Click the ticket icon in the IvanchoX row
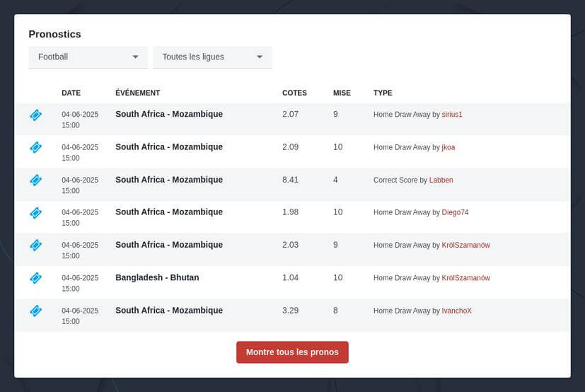This screenshot has height=392, width=585. tap(36, 311)
